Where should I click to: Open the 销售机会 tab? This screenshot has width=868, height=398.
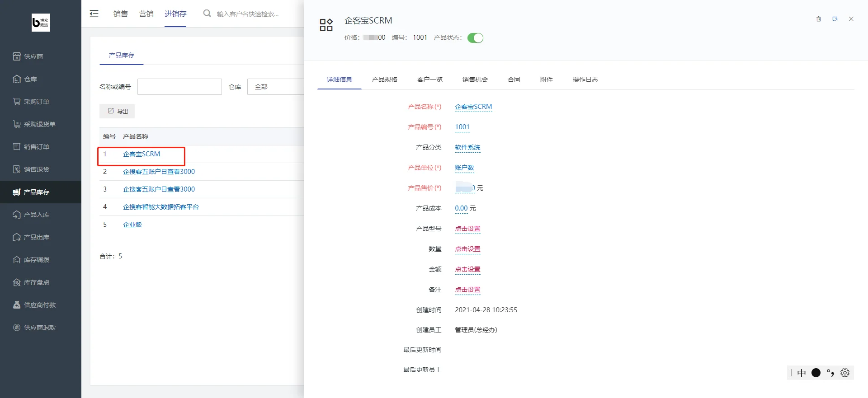point(475,80)
